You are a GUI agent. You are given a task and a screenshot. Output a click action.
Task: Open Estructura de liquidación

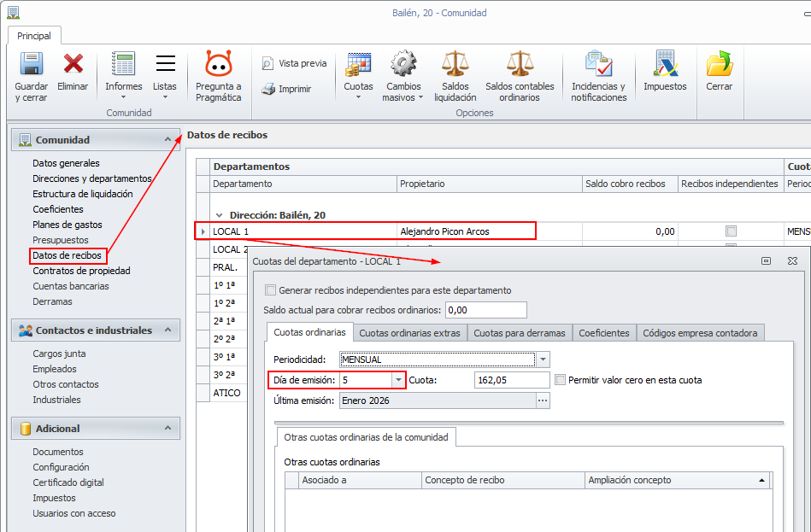point(83,194)
